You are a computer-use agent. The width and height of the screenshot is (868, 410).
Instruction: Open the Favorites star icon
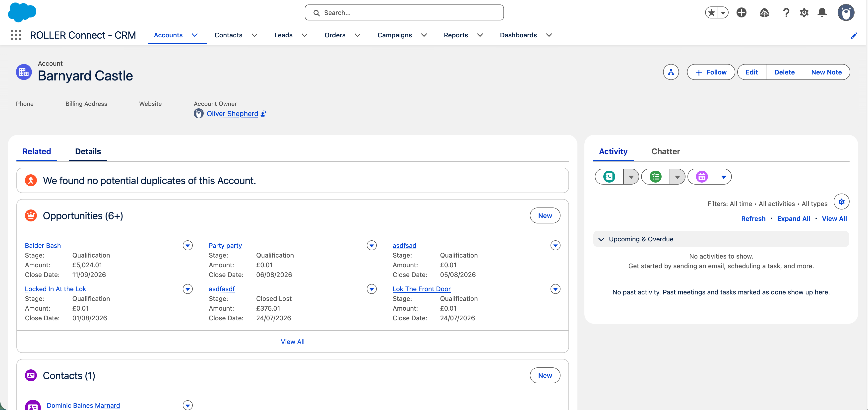pos(711,12)
